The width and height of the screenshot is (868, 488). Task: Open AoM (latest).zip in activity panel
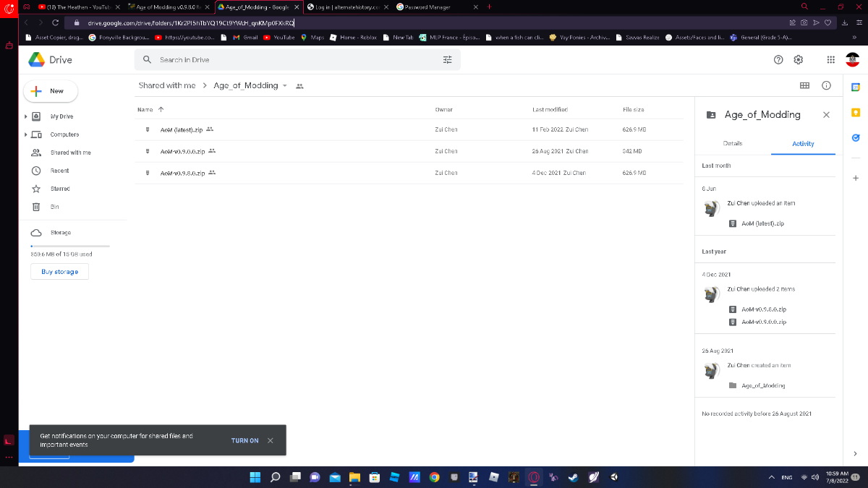763,223
